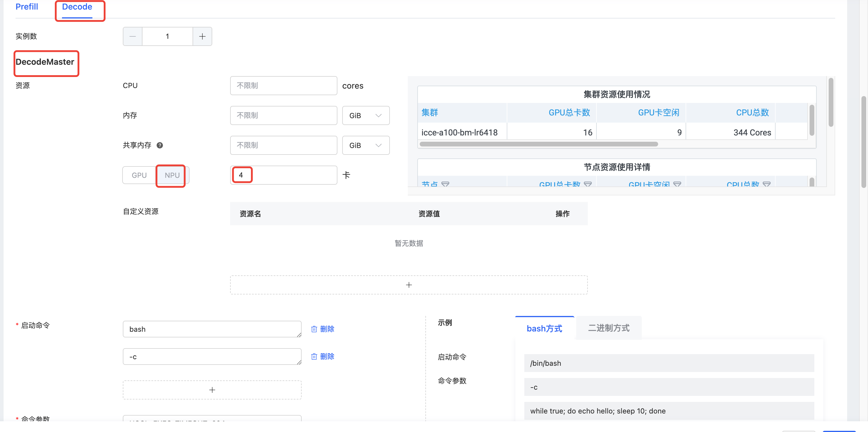Open the shared memory unit GiB dropdown
Viewport: 868px width, 432px height.
click(366, 145)
